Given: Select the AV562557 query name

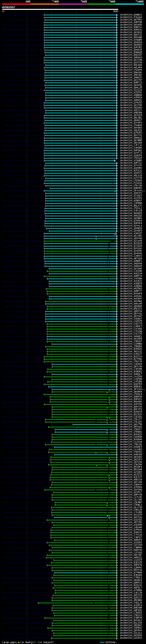Looking at the screenshot, I should 8,7.
